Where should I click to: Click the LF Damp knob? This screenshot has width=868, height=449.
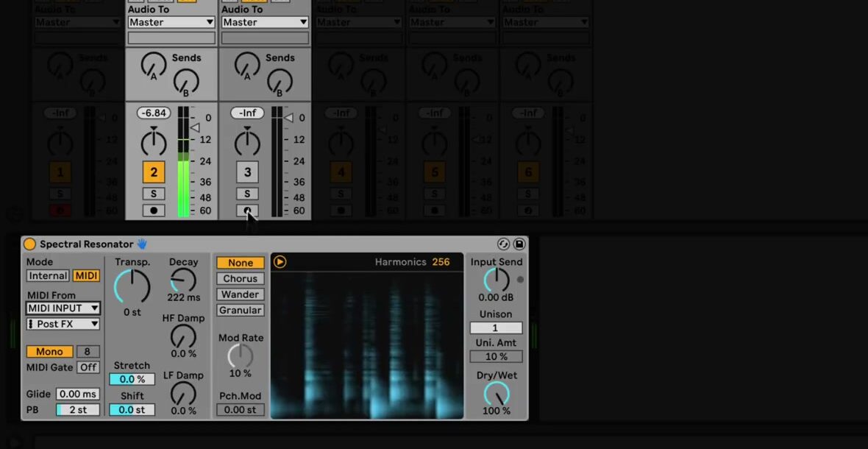click(183, 394)
